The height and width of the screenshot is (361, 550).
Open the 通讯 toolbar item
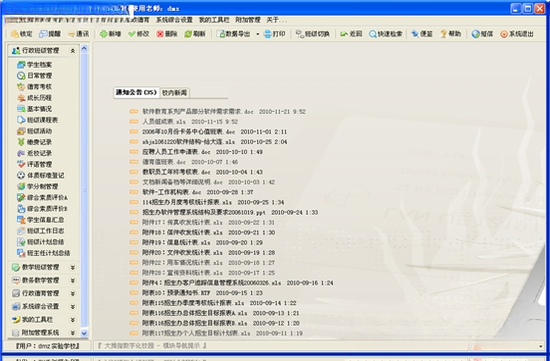pyautogui.click(x=79, y=34)
